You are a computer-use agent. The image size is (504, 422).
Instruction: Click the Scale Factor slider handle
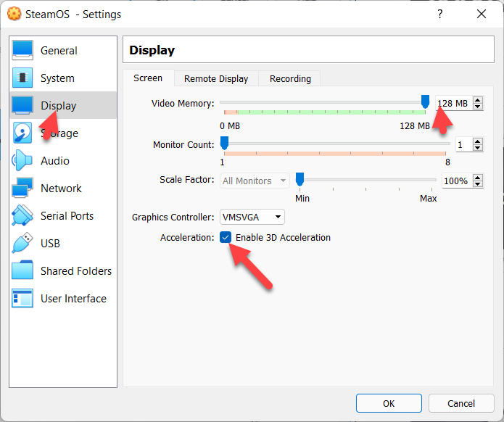click(x=299, y=179)
